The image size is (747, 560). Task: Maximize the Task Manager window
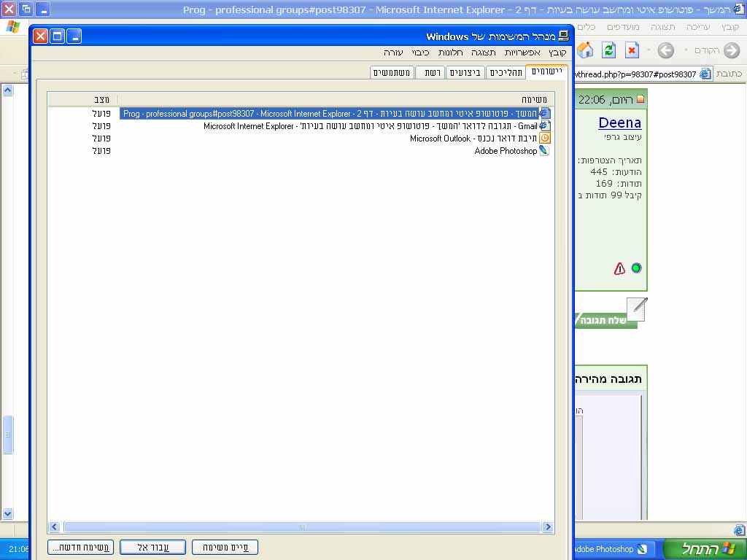57,36
